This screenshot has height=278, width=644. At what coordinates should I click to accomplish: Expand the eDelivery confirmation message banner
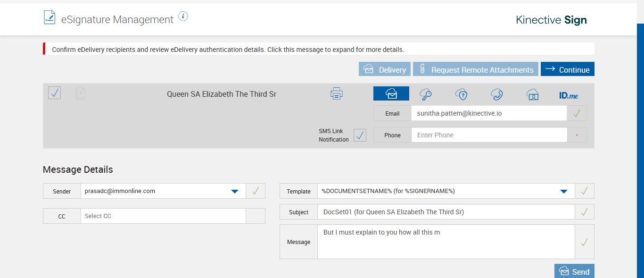[319, 49]
